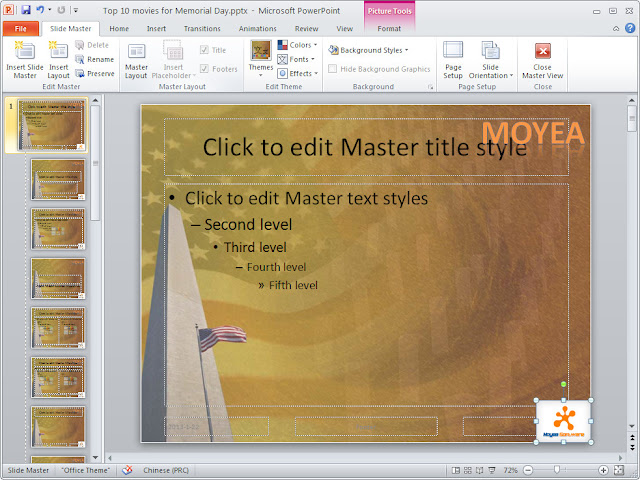Open PowerPoint Help question mark
Image resolution: width=640 pixels, height=480 pixels.
click(630, 28)
